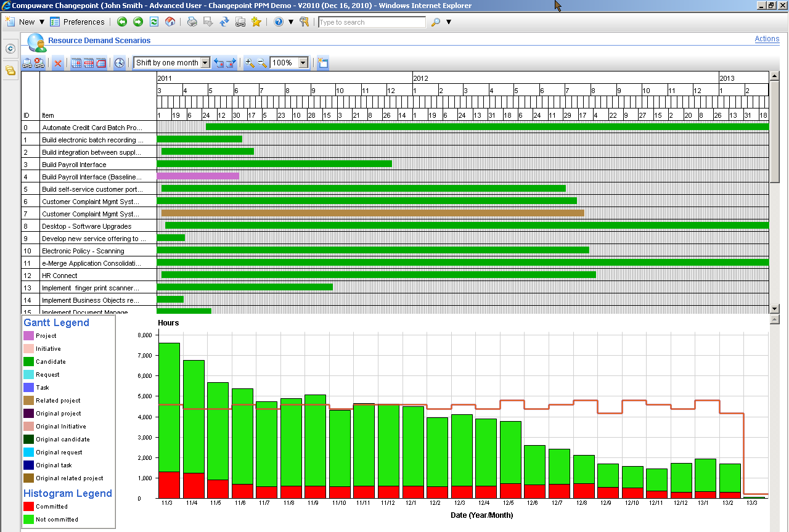
Task: Zoom out with the minus magnifier
Action: click(x=262, y=63)
